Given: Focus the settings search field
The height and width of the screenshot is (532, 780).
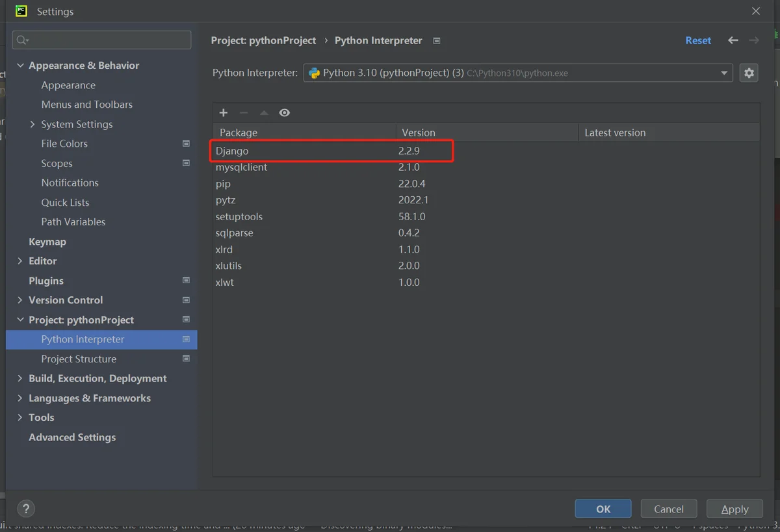Looking at the screenshot, I should [101, 40].
